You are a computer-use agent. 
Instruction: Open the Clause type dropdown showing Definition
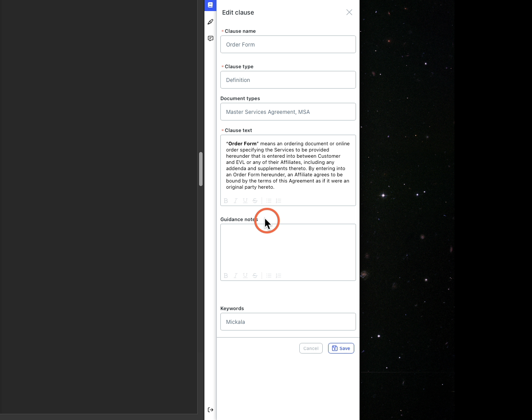tap(288, 80)
